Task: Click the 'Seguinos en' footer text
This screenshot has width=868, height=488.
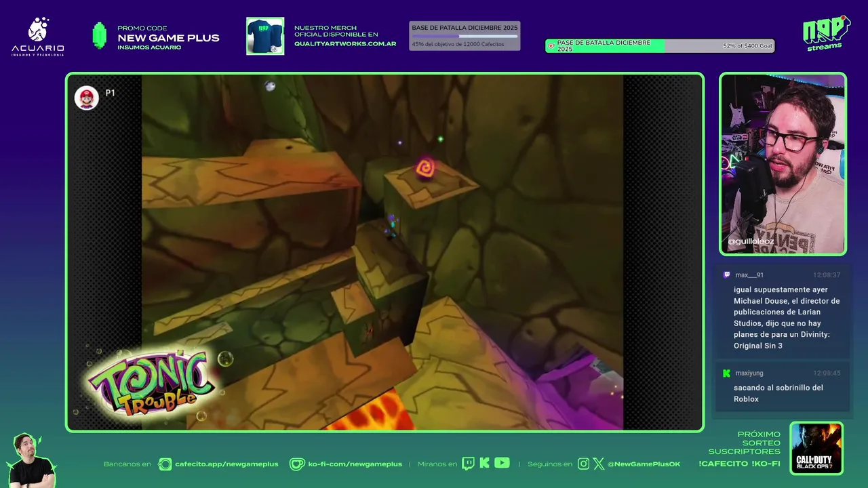Action: pos(550,464)
